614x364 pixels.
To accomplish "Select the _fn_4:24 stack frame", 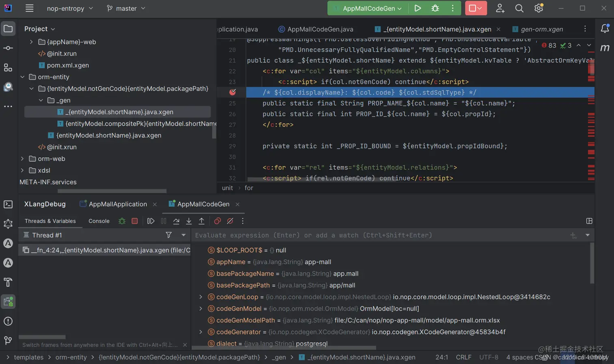I will (x=105, y=250).
